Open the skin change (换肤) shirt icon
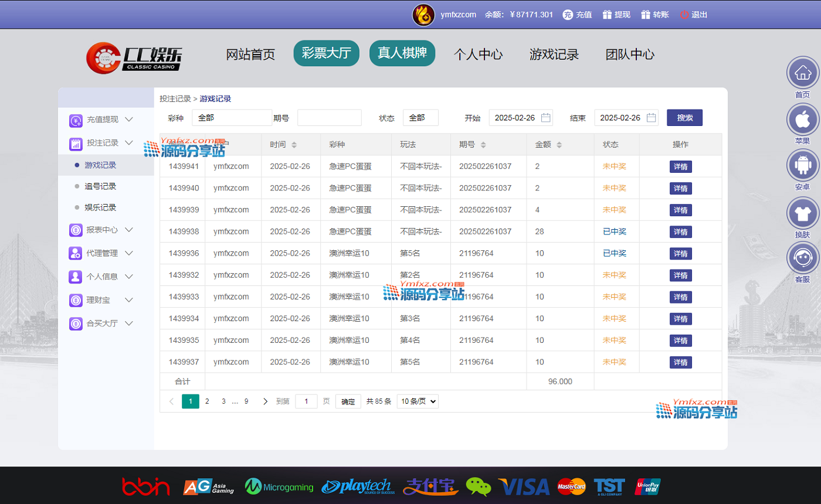 (x=802, y=213)
